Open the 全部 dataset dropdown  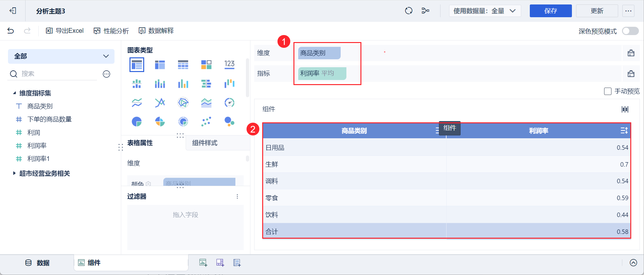[x=61, y=56]
